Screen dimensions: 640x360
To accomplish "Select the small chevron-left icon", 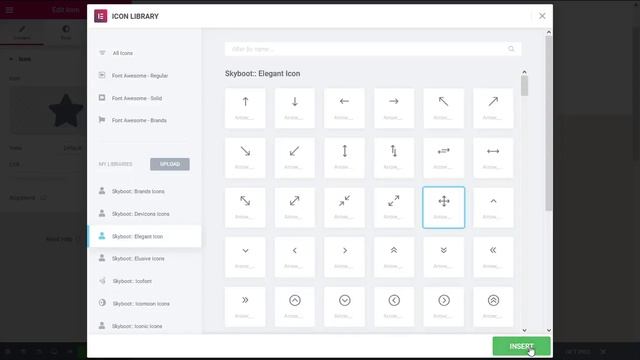I will [295, 258].
